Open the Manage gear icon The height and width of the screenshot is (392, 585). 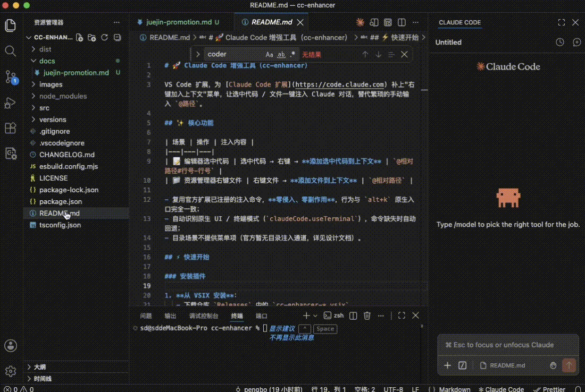[x=11, y=371]
